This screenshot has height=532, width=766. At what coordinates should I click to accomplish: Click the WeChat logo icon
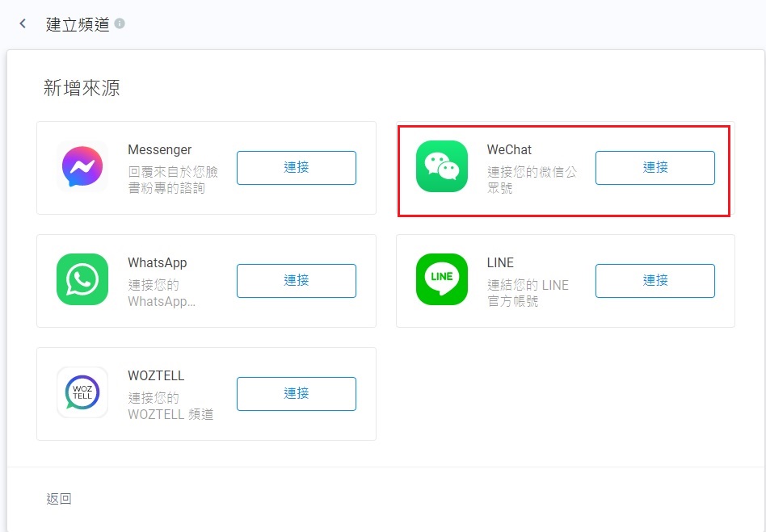442,166
